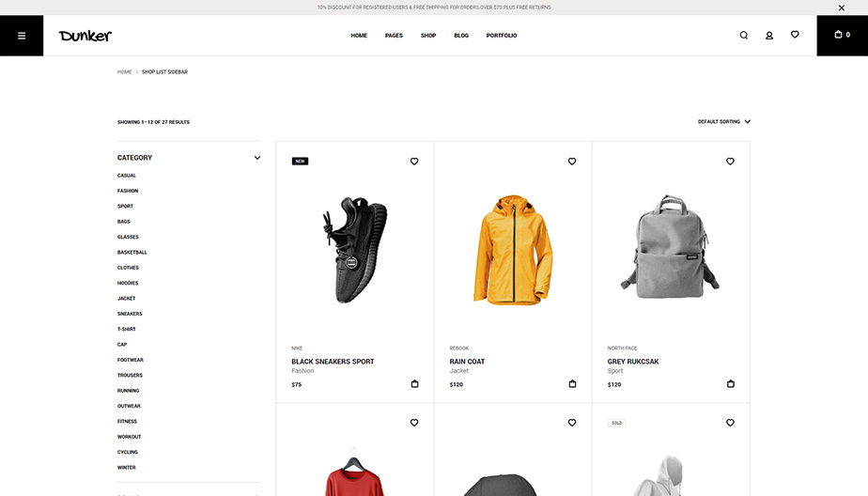The height and width of the screenshot is (496, 868).
Task: Toggle wishlist heart on Black Sneakers Sport
Action: tap(414, 162)
